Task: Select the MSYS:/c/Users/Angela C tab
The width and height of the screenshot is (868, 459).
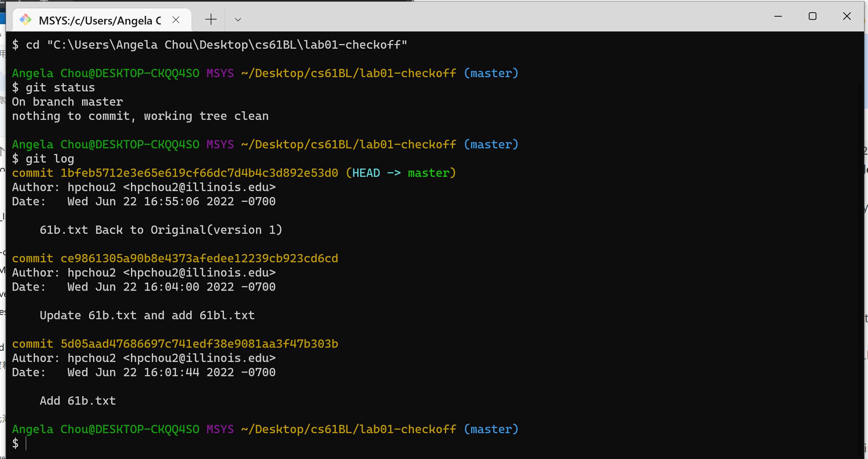Action: (x=100, y=20)
